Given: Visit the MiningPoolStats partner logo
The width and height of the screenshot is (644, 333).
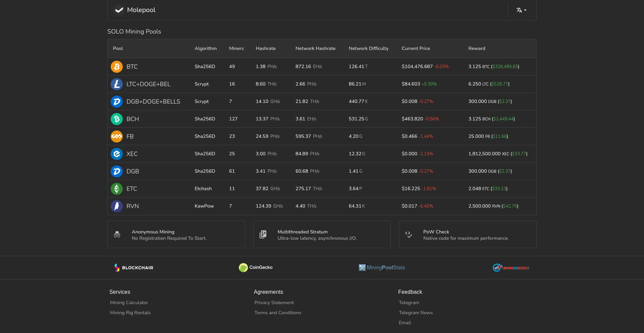Looking at the screenshot, I should (382, 268).
